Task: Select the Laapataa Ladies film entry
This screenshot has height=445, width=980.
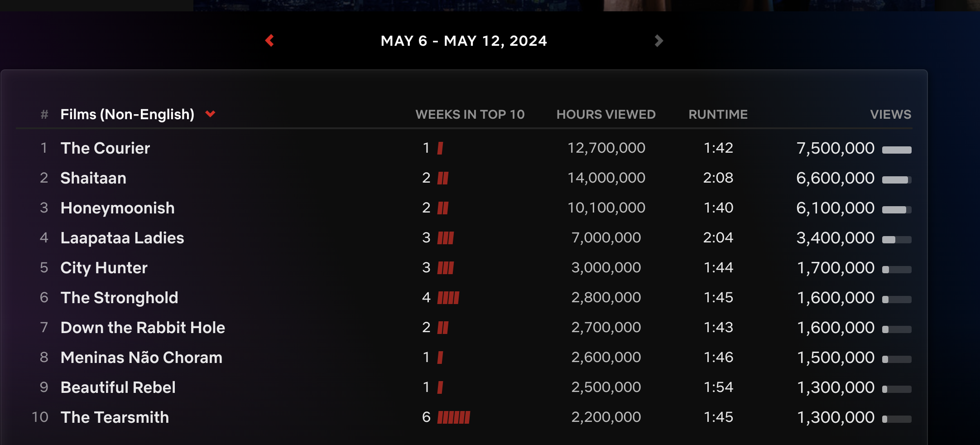Action: (122, 238)
